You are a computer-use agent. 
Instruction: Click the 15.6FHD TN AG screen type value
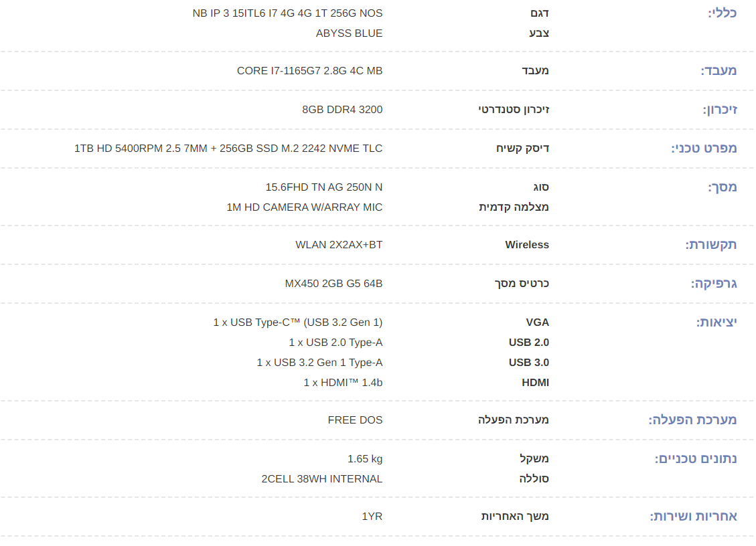click(324, 187)
